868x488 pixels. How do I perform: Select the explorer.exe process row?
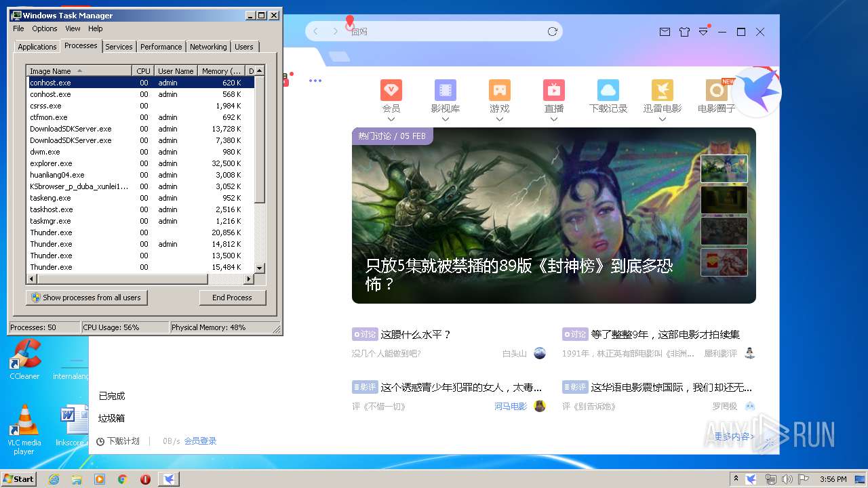[141, 163]
